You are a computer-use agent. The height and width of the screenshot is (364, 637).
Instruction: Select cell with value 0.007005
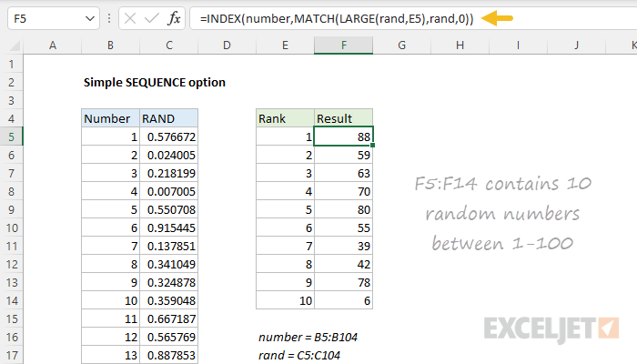169,191
